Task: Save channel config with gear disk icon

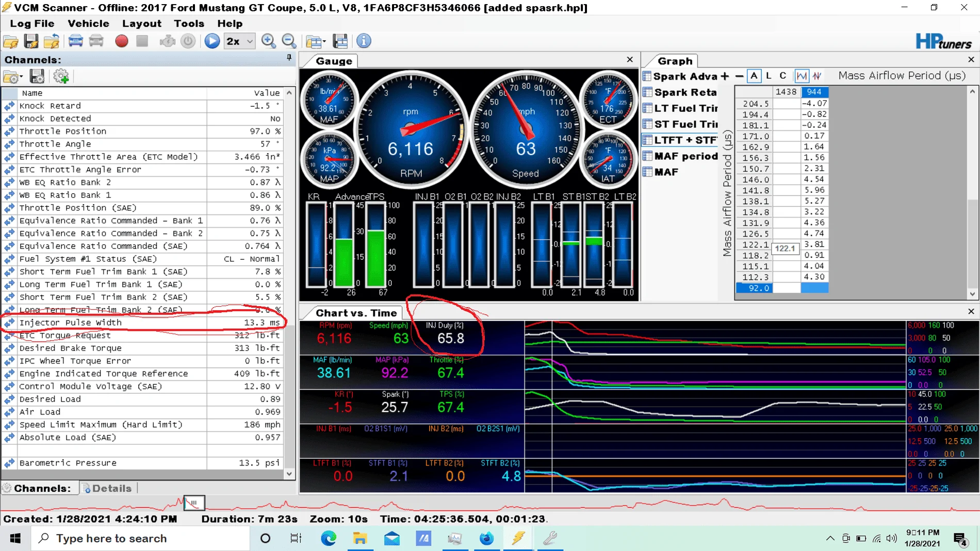Action: tap(37, 77)
